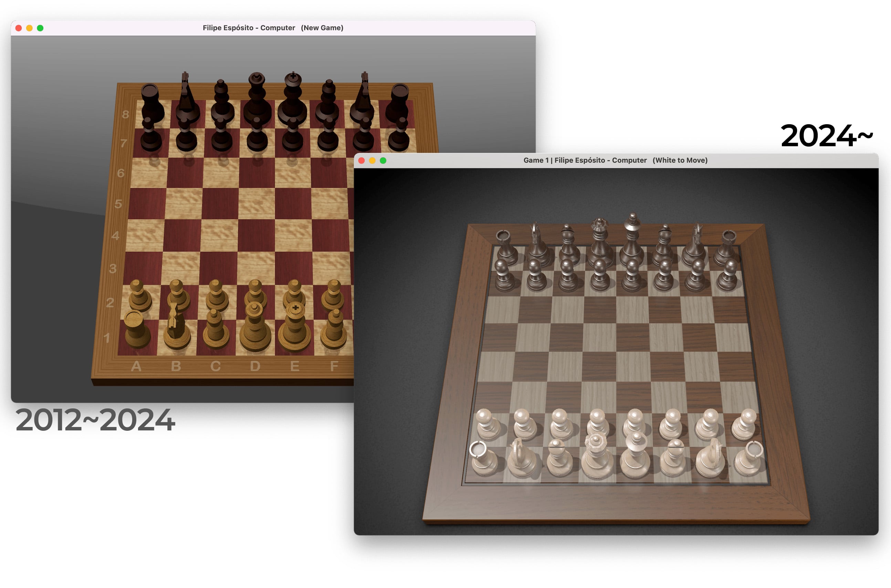Select white king with cross on red board

pyautogui.click(x=294, y=326)
